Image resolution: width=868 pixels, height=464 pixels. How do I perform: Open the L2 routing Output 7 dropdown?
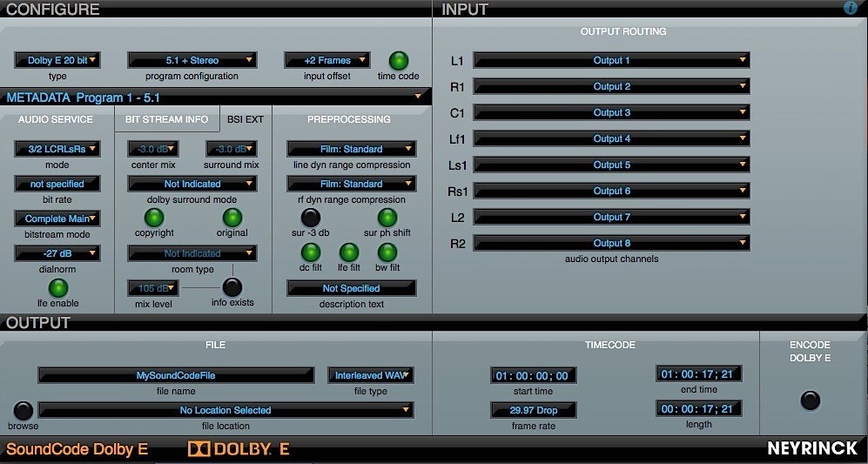click(612, 217)
